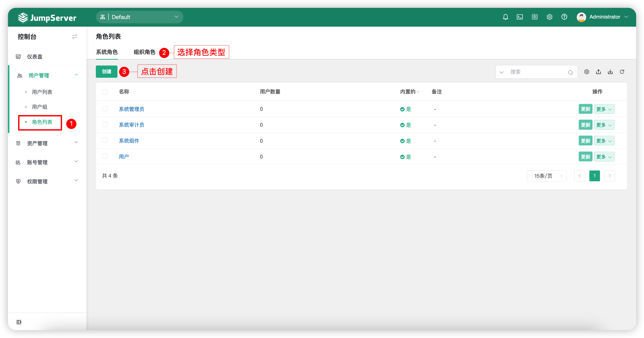644x338 pixels.
Task: Check the 系统管理员 row checkbox
Action: 105,109
